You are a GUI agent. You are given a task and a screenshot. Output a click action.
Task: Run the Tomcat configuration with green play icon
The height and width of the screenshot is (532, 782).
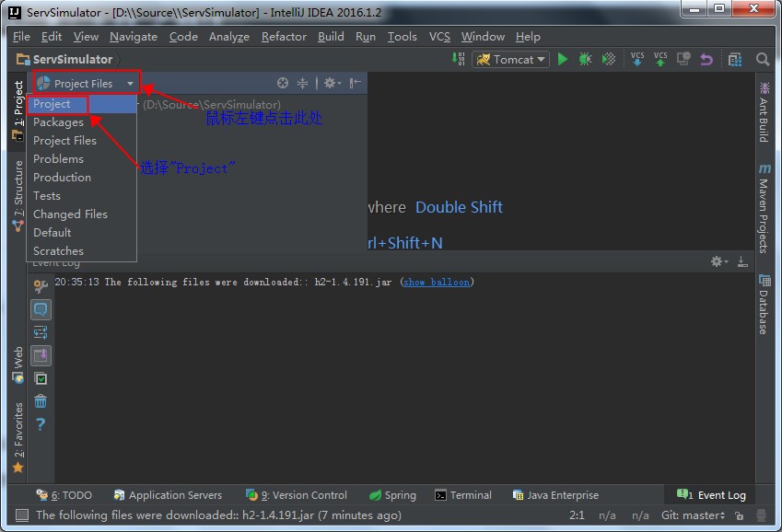(563, 59)
